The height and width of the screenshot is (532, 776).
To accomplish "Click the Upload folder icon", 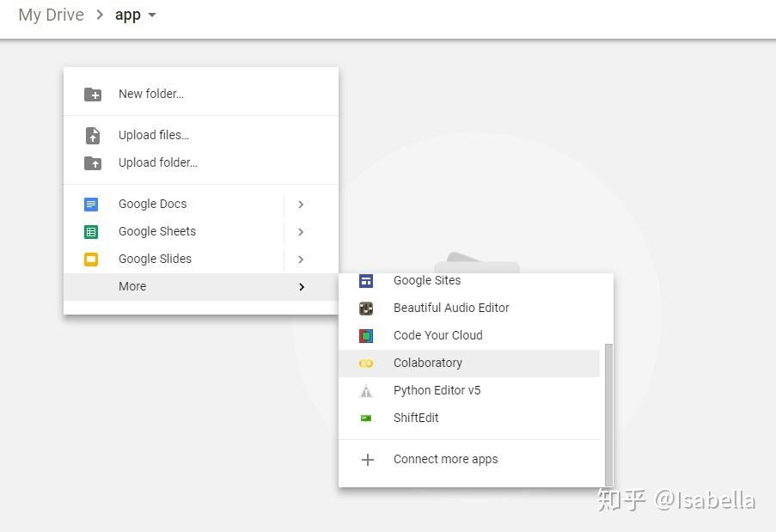I will (92, 162).
